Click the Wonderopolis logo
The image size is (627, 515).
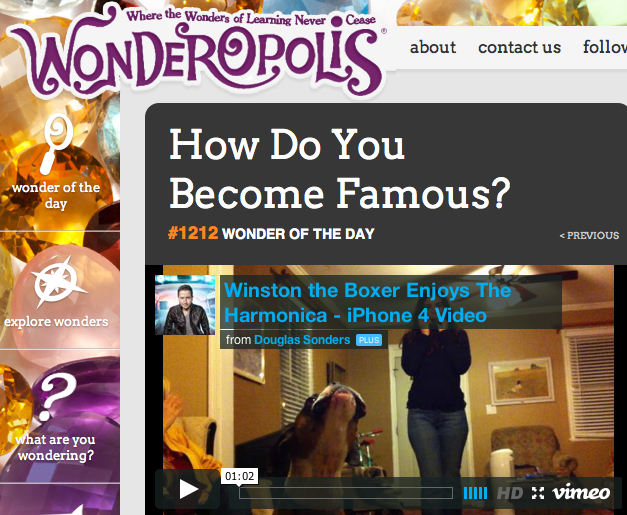[198, 52]
